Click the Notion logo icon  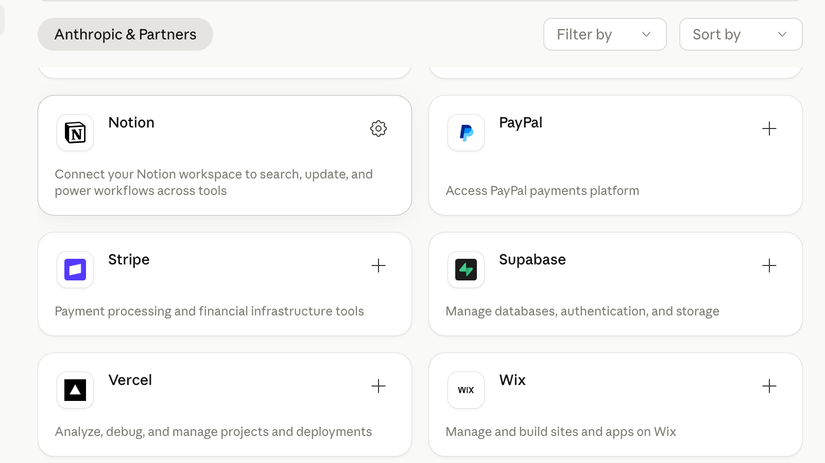(75, 133)
